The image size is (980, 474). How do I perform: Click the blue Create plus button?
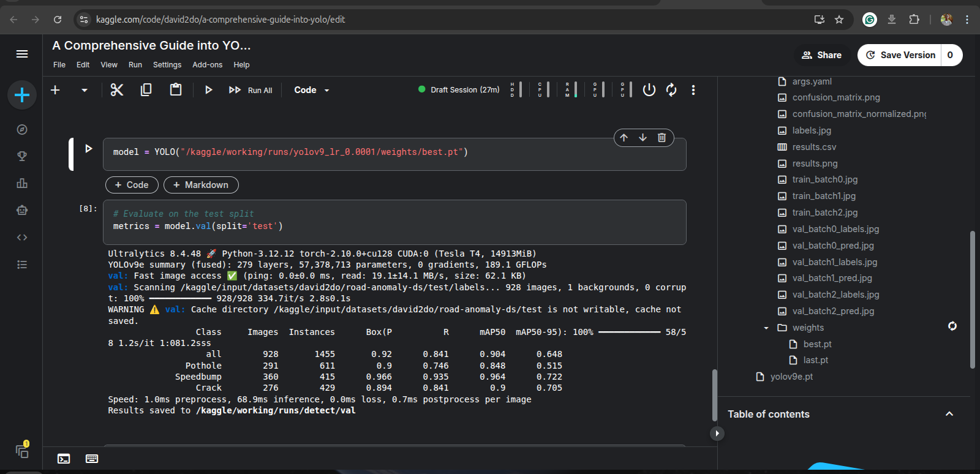[22, 95]
